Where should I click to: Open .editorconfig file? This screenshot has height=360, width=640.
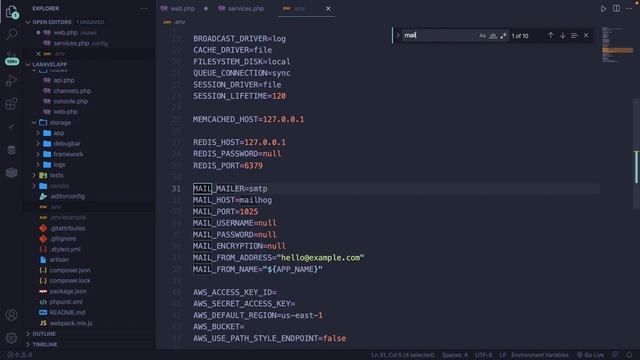[68, 196]
